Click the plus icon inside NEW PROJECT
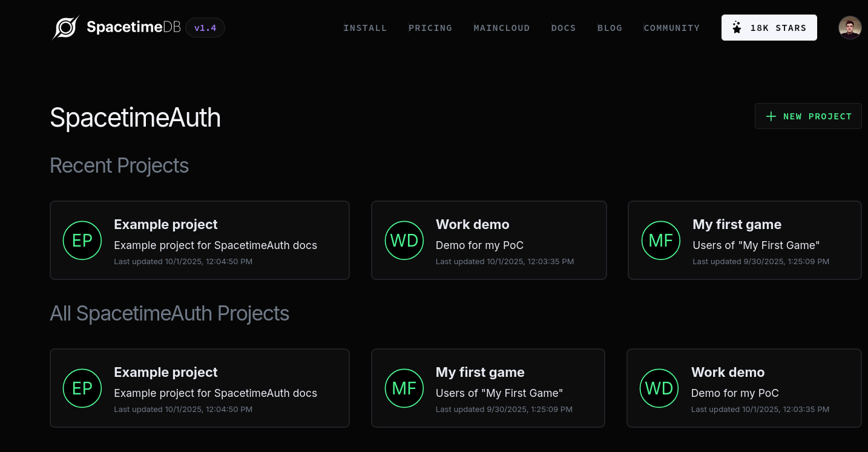The image size is (868, 452). point(771,116)
